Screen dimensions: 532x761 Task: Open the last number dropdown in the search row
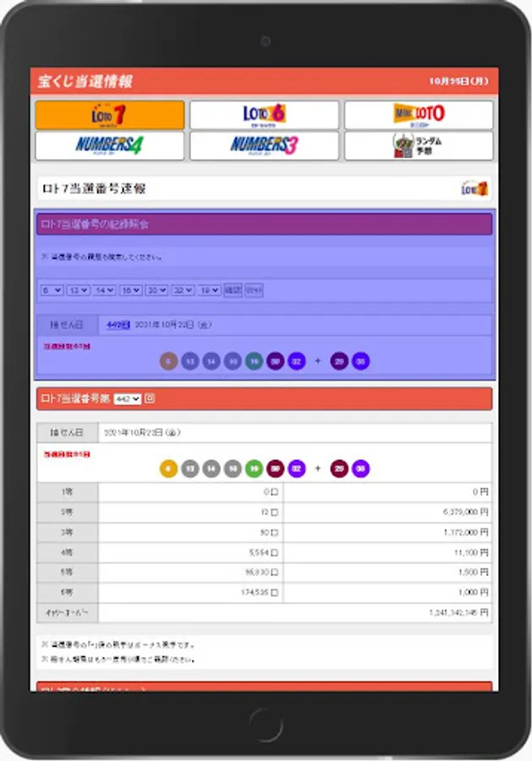tap(209, 290)
